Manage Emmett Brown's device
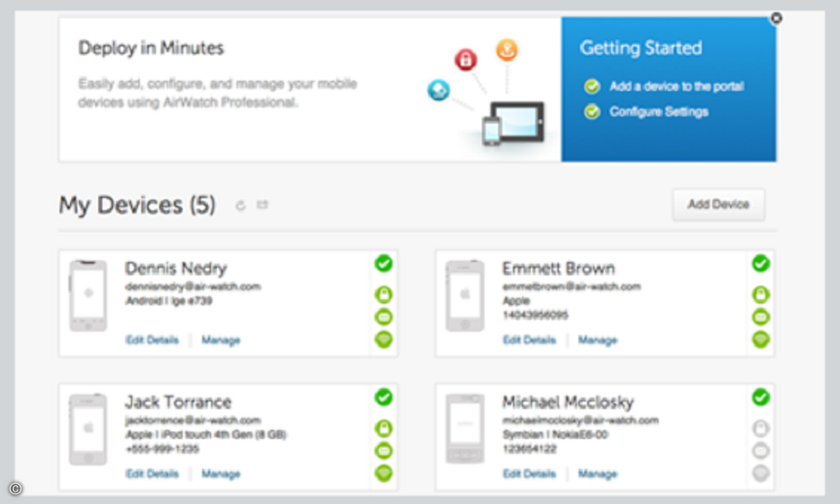 [597, 340]
